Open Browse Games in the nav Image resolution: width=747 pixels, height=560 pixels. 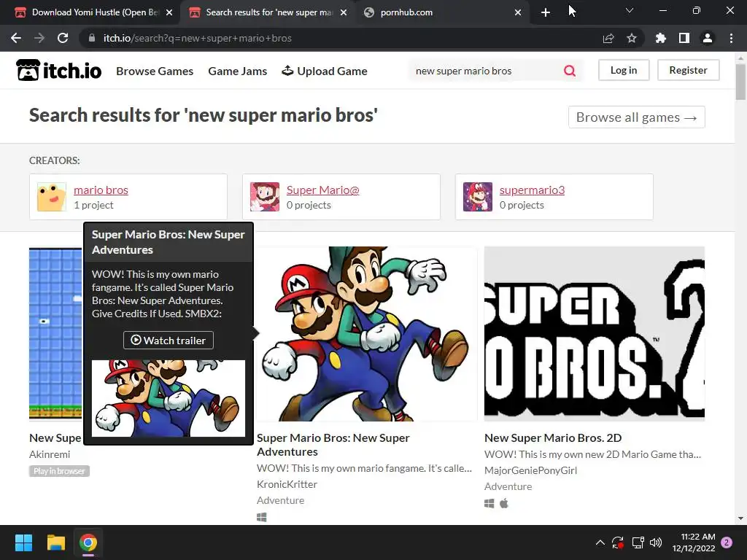pos(155,71)
